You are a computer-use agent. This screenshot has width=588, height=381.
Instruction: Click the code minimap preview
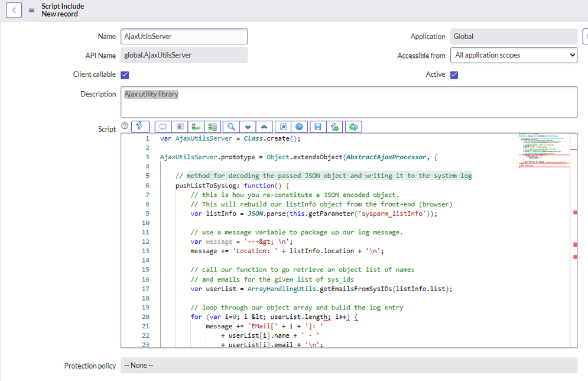[544, 150]
